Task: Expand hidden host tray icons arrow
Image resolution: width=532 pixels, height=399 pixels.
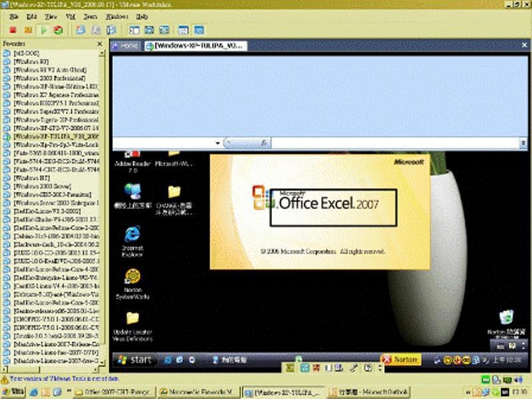Action: 468,392
